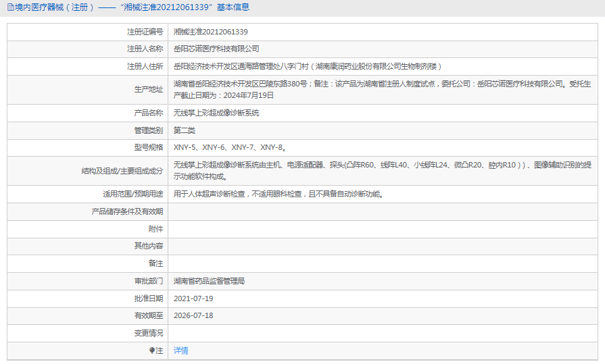The image size is (605, 364).
Task: Click registrant name 岳阳芯诺医疗科技有限公司
Action: click(216, 49)
